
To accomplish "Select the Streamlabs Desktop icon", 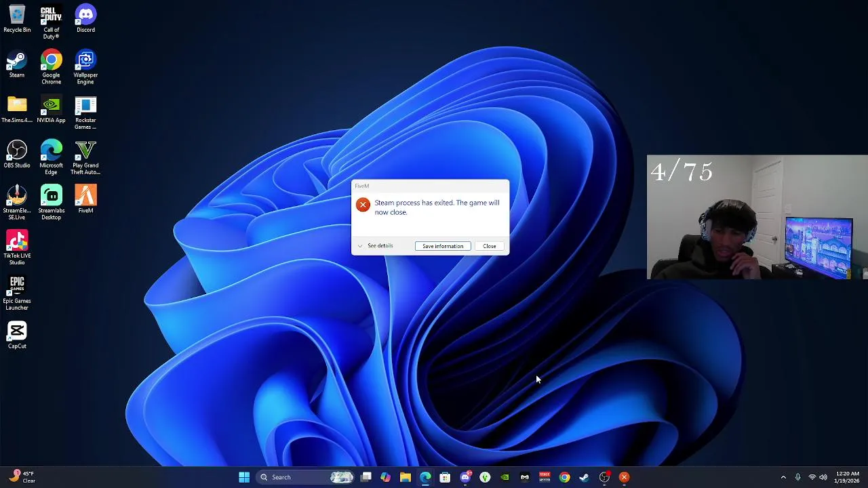I will click(52, 203).
